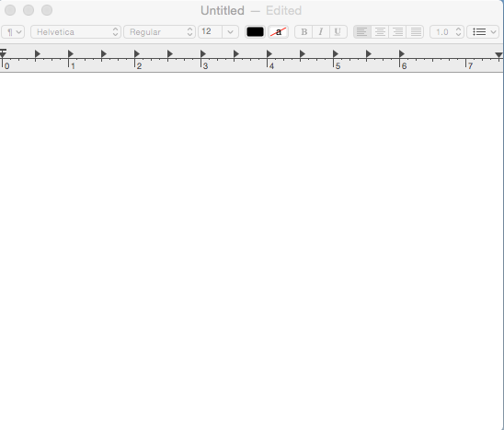
Task: Open the Regular typeface dropdown
Action: click(x=159, y=32)
